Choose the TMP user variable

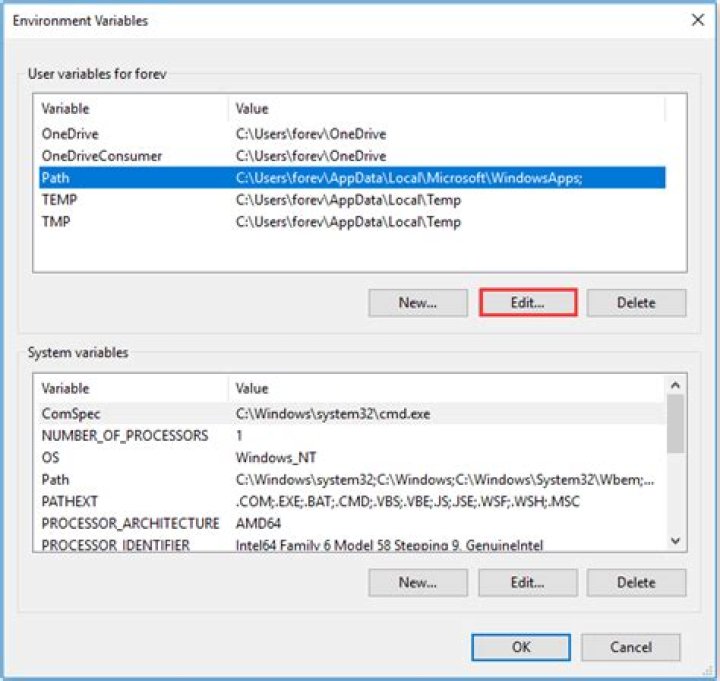click(55, 222)
